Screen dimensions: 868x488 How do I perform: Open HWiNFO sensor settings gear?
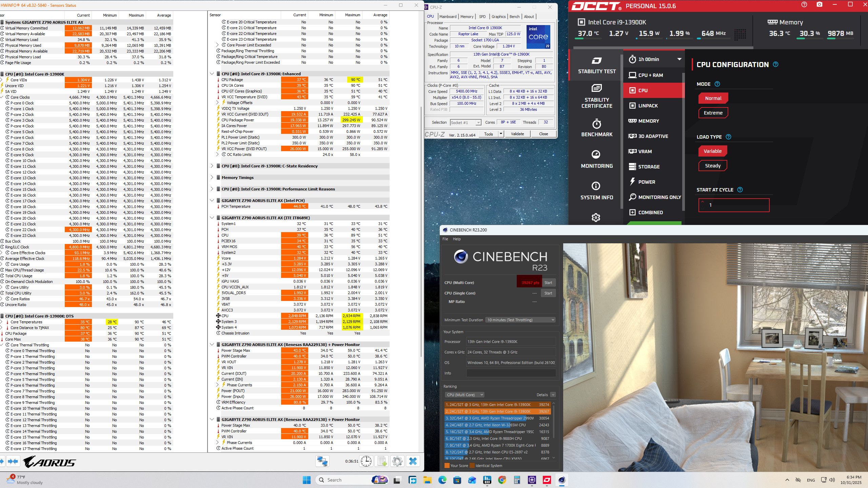pyautogui.click(x=397, y=461)
